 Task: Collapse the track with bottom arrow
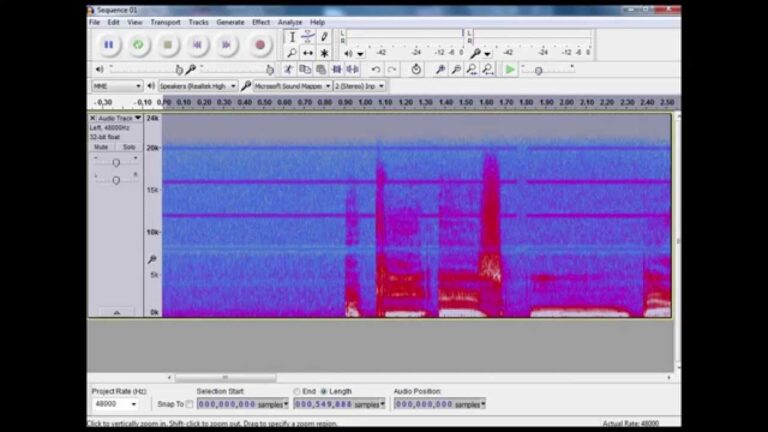(x=117, y=312)
